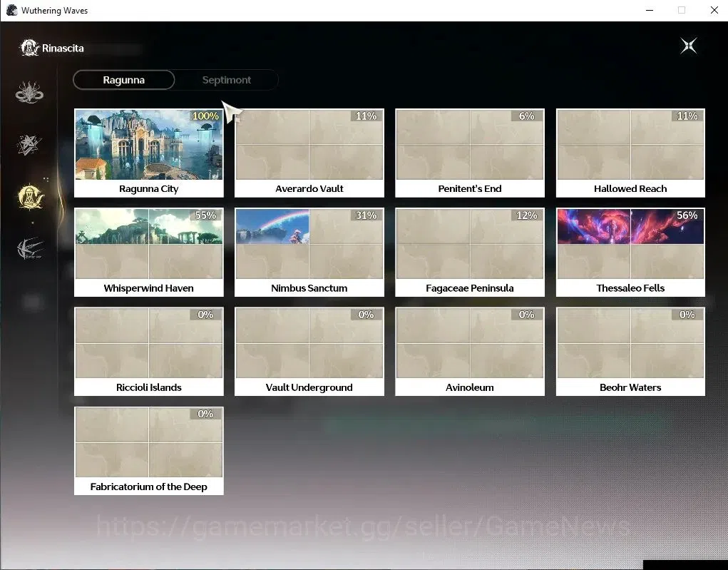728x570 pixels.
Task: Click the Rinascita title text
Action: coord(63,48)
